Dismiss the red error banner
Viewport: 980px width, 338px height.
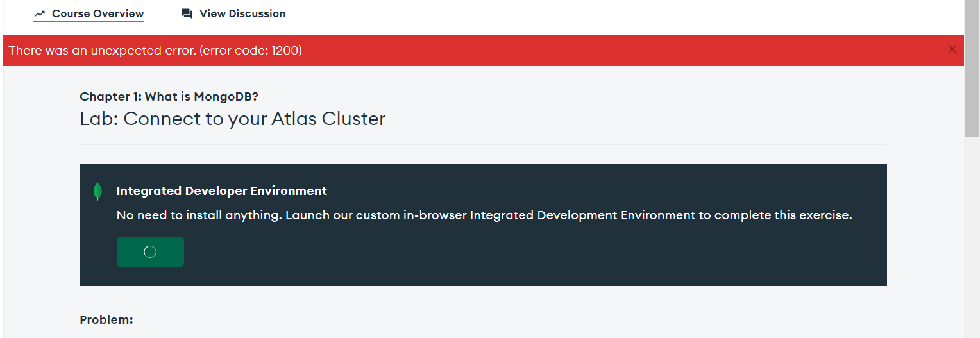click(x=952, y=49)
